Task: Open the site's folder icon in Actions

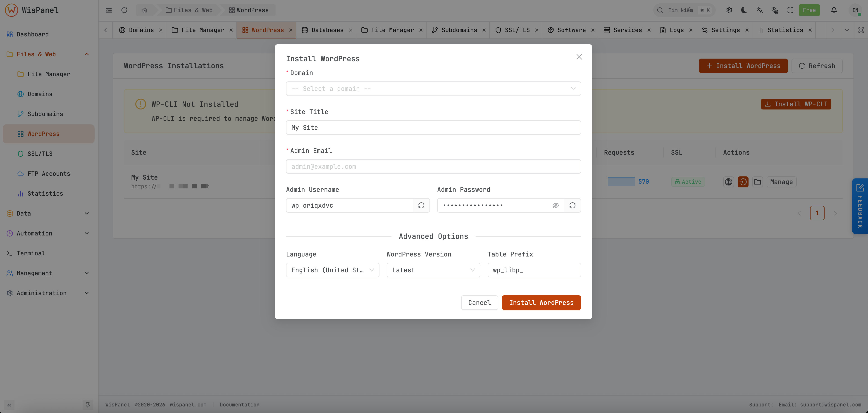Action: [758, 182]
